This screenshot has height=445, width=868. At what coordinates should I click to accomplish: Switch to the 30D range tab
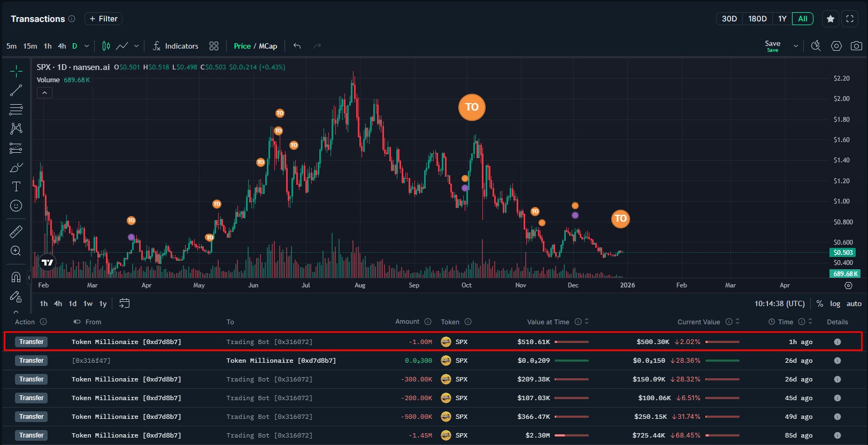point(729,19)
